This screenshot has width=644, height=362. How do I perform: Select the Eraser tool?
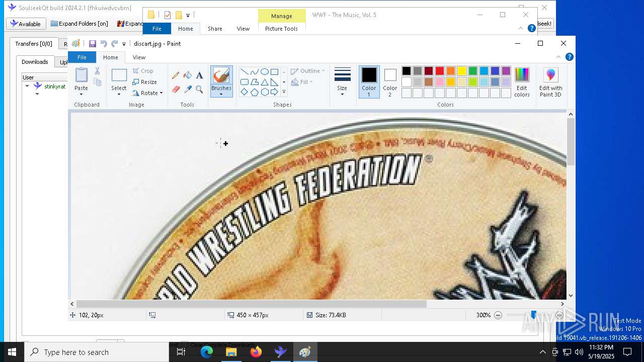point(176,89)
